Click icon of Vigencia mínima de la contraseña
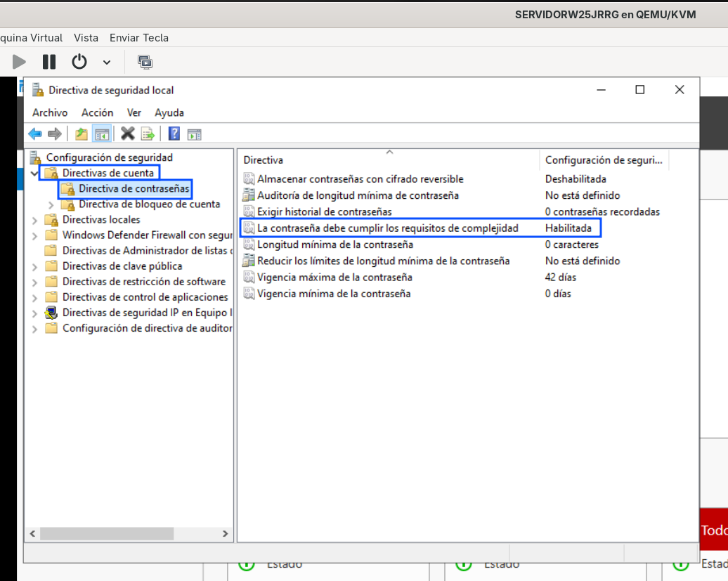The image size is (728, 581). tap(249, 293)
